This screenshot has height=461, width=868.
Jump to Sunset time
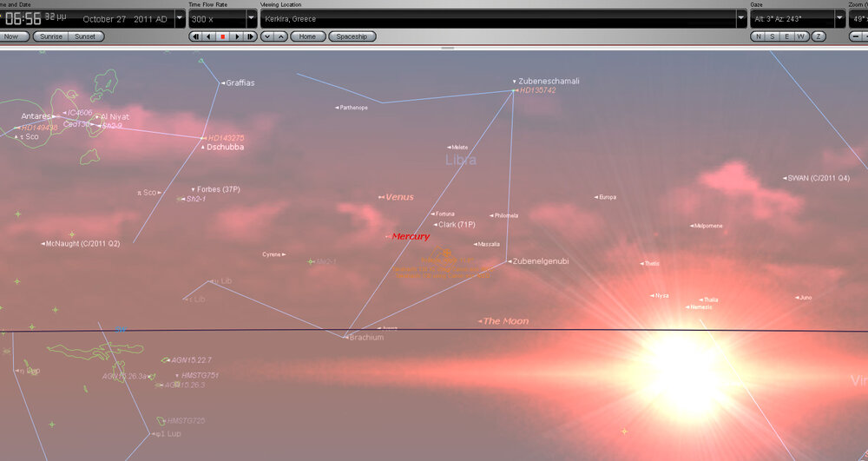click(85, 36)
